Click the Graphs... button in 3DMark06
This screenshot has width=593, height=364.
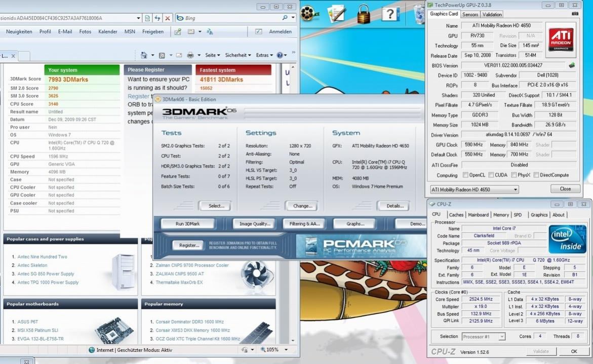[355, 224]
